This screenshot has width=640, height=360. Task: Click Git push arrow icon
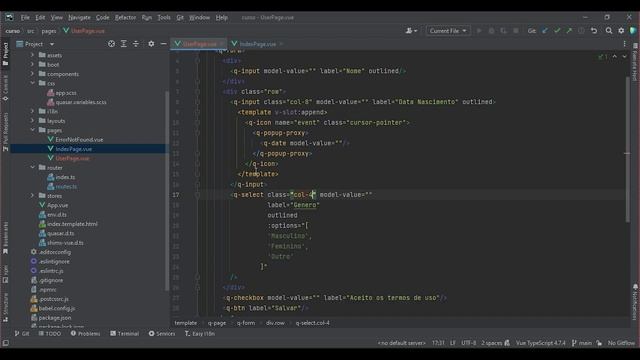[x=569, y=31]
